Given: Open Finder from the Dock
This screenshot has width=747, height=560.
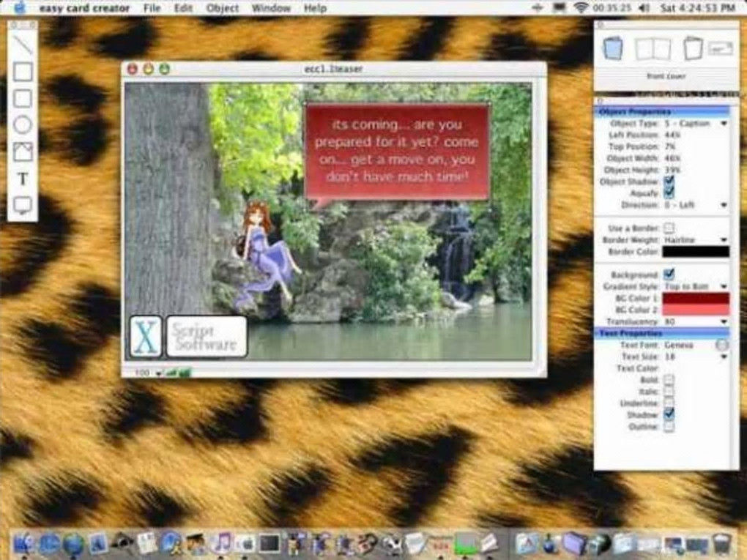Looking at the screenshot, I should click(23, 543).
